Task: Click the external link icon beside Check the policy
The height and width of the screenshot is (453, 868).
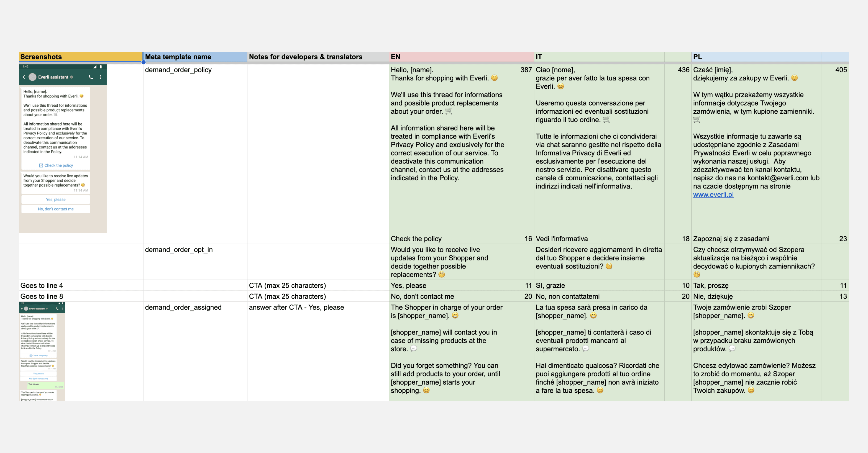Action: 41,165
